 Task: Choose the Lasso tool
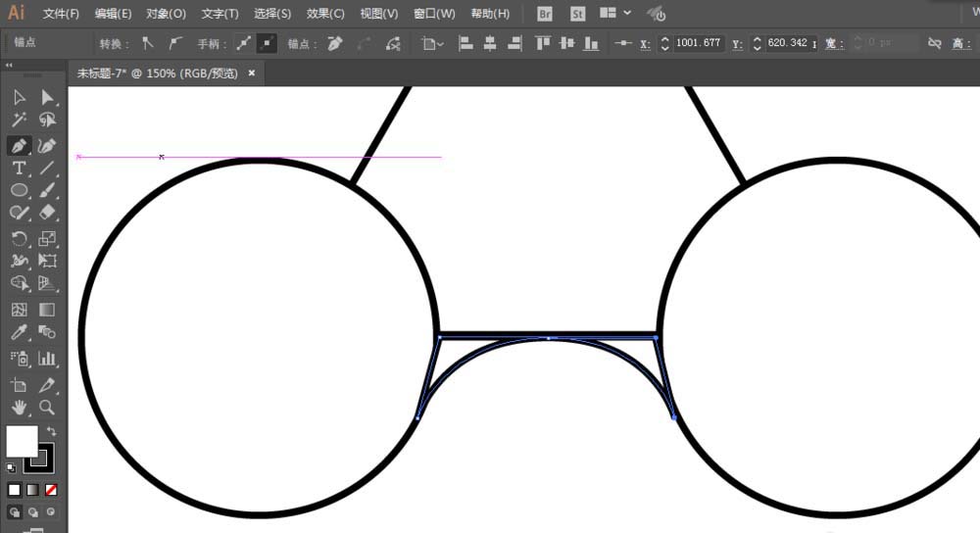pyautogui.click(x=47, y=120)
